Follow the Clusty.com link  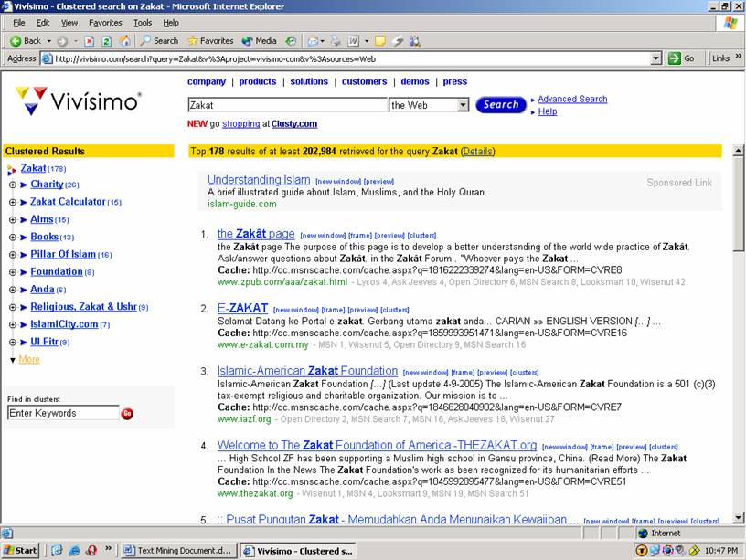pyautogui.click(x=294, y=123)
